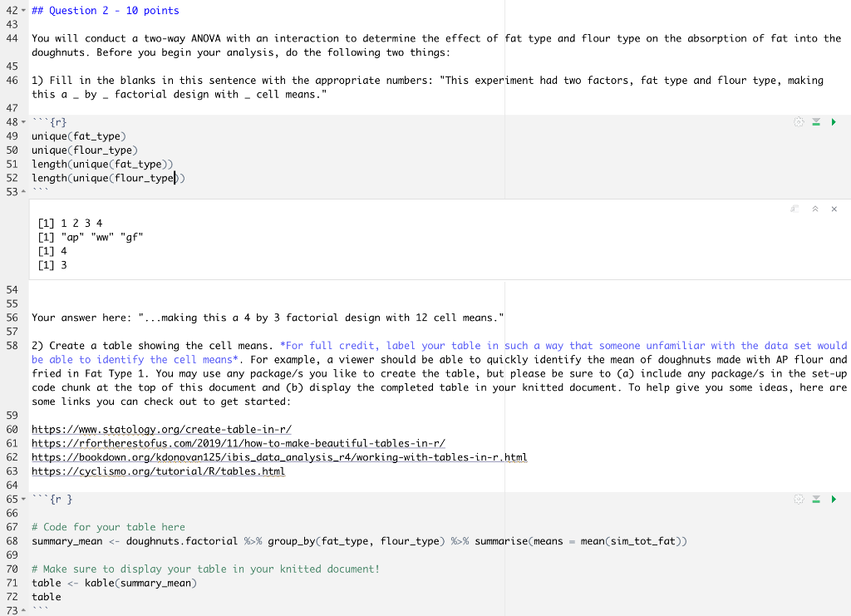Open the cyclismo.org tables tutorial link
The height and width of the screenshot is (616, 851).
158,471
